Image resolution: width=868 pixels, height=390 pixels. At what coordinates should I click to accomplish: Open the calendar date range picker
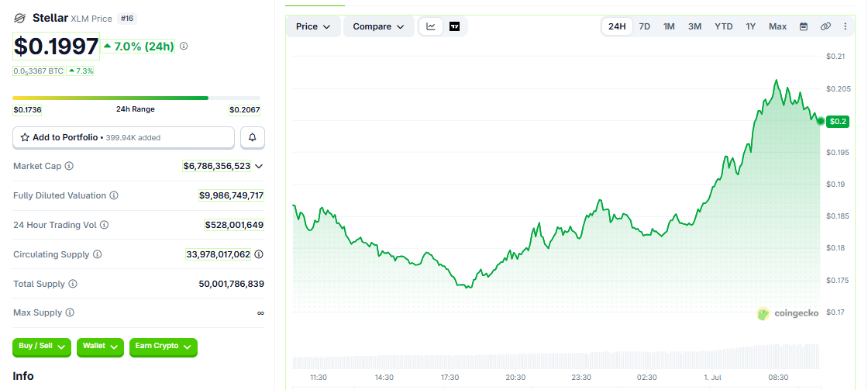804,26
